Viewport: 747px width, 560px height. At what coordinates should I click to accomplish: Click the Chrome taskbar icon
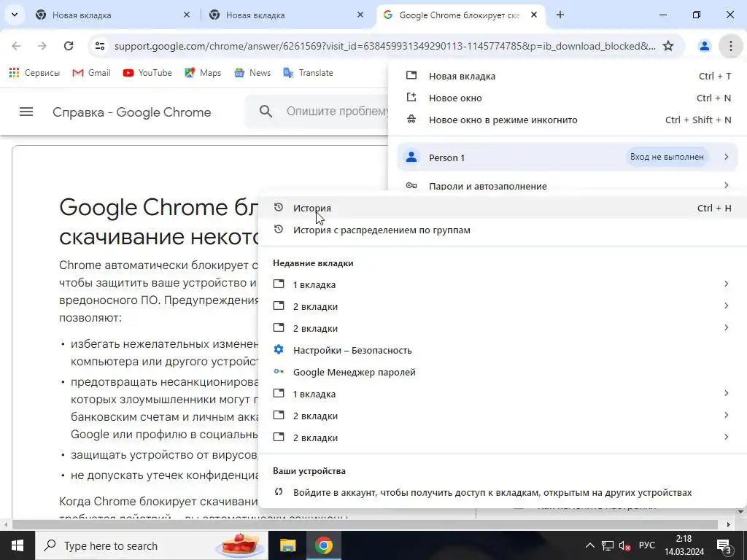tap(323, 545)
